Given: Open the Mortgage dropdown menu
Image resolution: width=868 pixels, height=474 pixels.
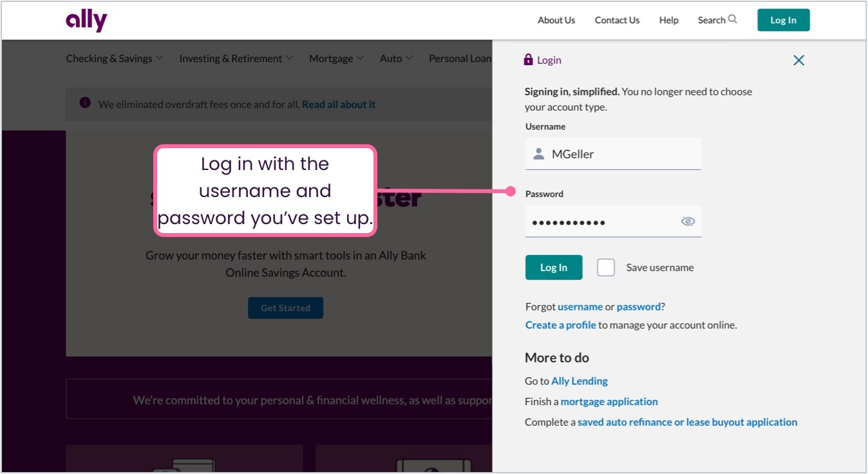Looking at the screenshot, I should pos(336,59).
